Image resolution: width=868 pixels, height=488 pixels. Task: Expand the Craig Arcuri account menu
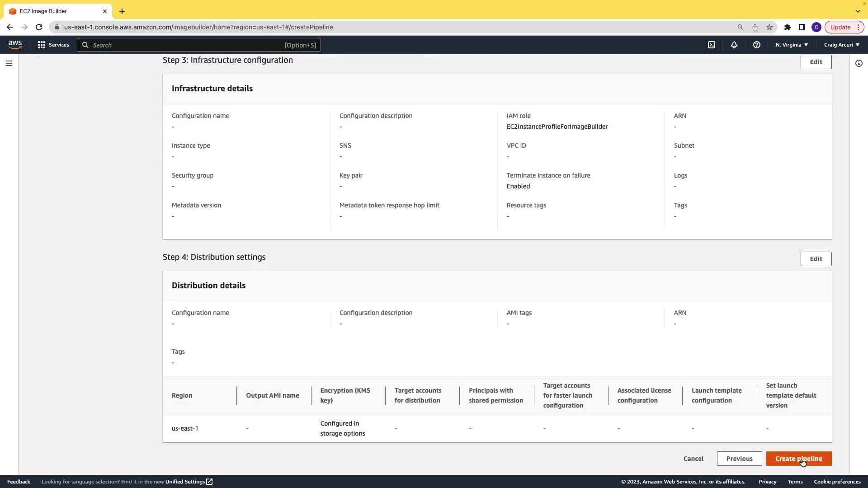[x=841, y=45]
